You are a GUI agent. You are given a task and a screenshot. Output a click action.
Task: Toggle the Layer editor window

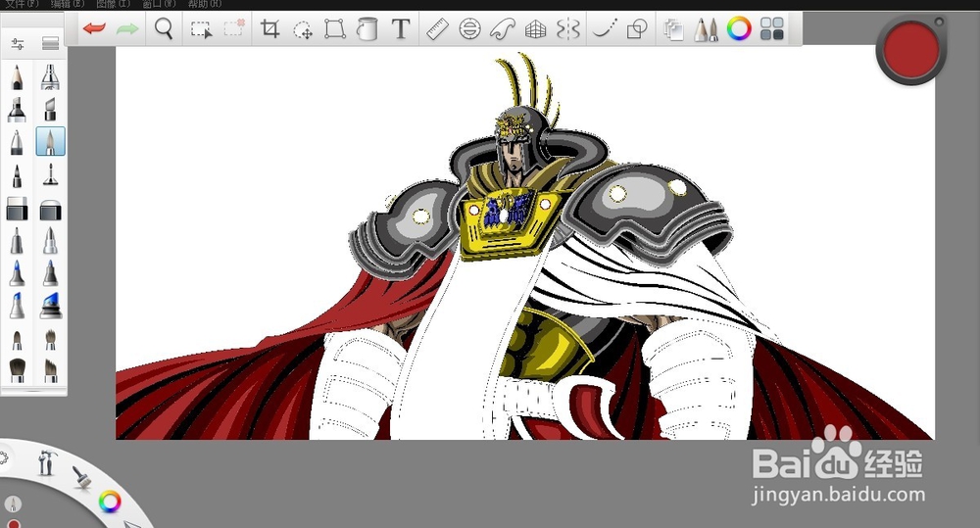pos(673,29)
